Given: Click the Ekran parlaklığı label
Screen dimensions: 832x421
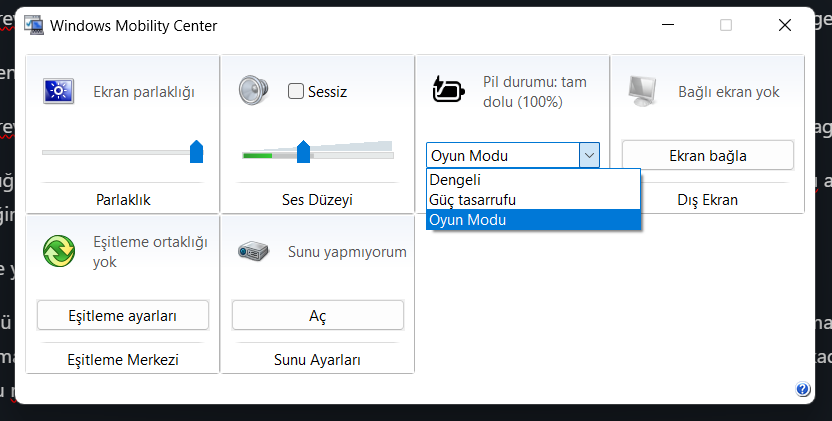Looking at the screenshot, I should [144, 92].
